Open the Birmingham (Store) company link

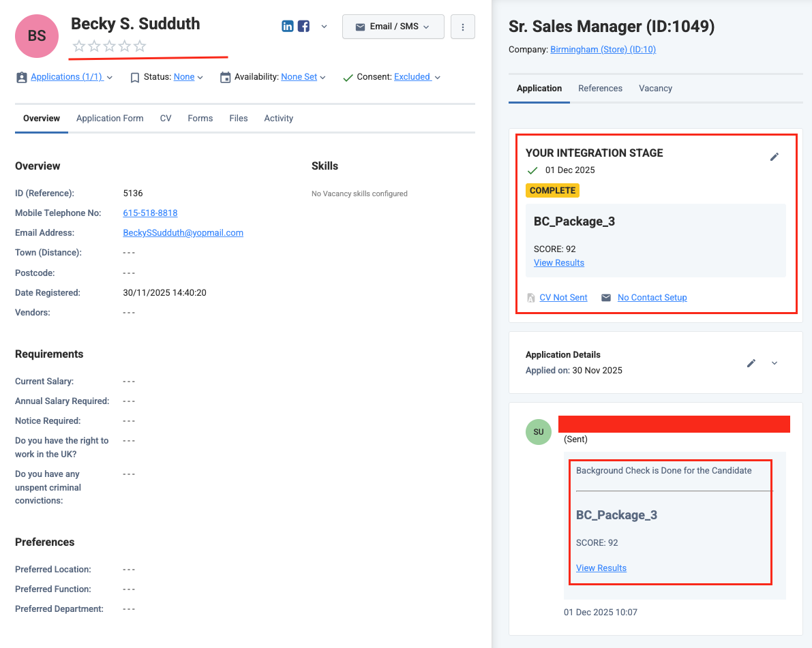coord(603,49)
